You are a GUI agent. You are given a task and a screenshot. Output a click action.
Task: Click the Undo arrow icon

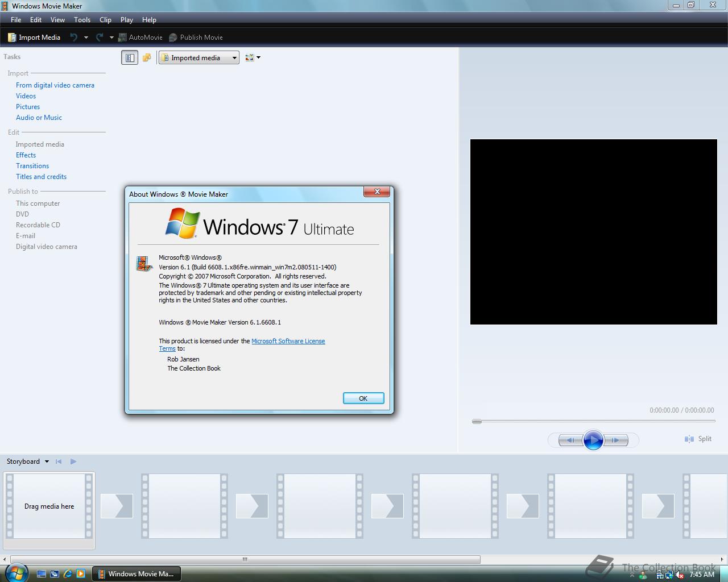click(x=73, y=38)
